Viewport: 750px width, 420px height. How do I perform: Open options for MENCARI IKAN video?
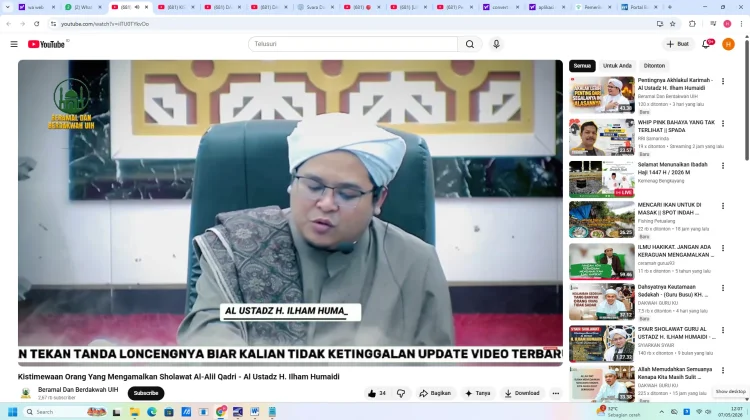[x=723, y=206]
